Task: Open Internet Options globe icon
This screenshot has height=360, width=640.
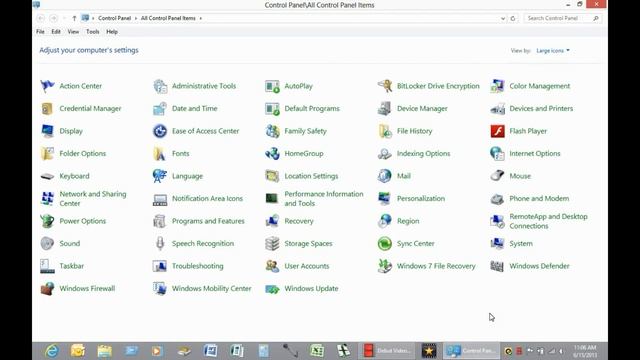Action: (x=497, y=153)
